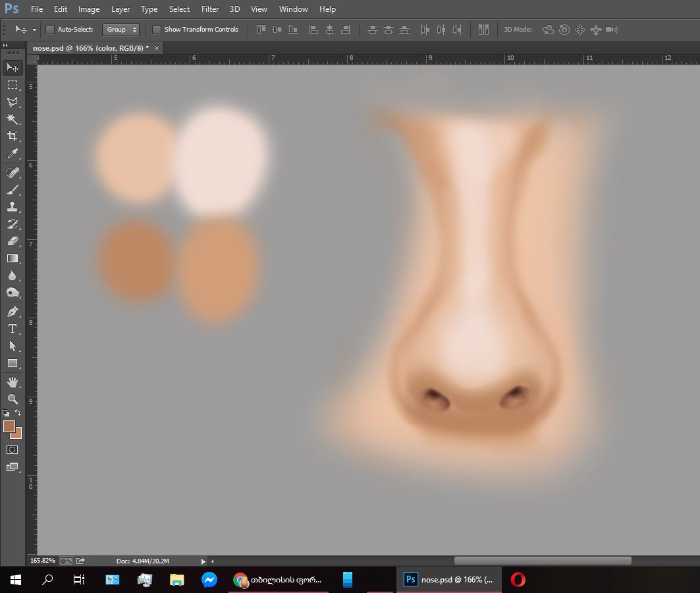Select the Horizontal Type tool
This screenshot has width=700, height=593.
[x=13, y=329]
